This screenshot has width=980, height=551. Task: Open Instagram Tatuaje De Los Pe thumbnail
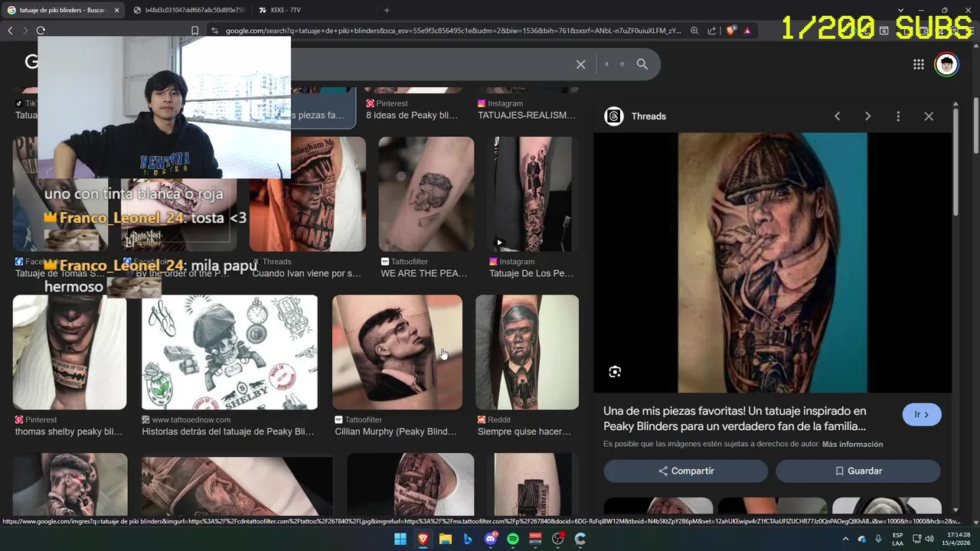coord(533,194)
